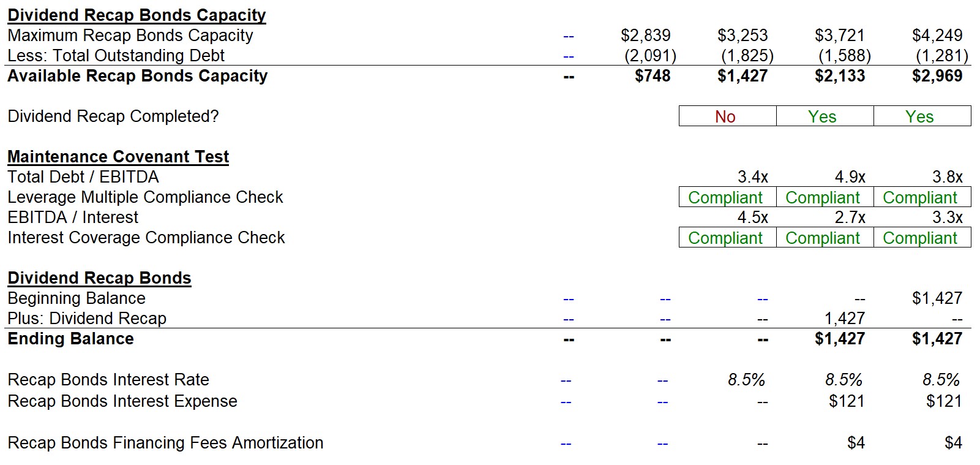
Task: Select the 1,427 Plus: Dividend Recap cell
Action: [x=844, y=319]
